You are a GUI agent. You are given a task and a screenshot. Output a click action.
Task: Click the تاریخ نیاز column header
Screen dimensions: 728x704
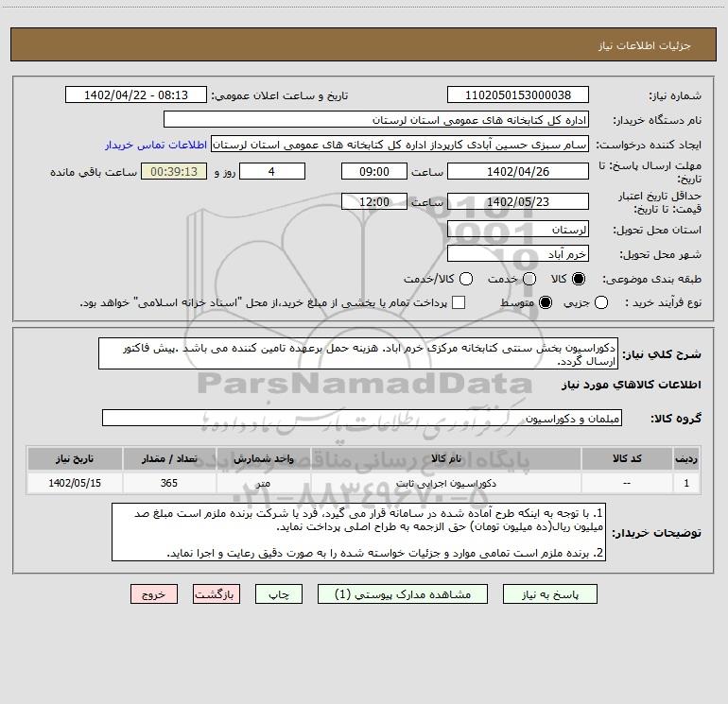click(x=75, y=458)
